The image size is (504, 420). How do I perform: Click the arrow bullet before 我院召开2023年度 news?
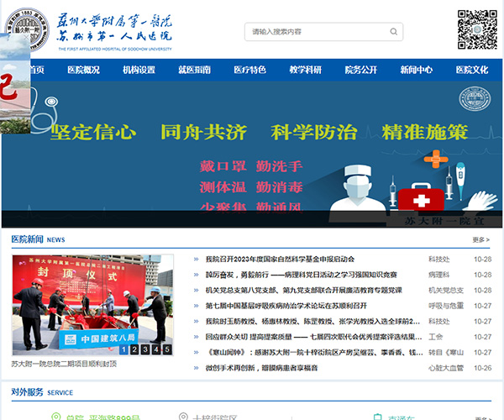pyautogui.click(x=198, y=260)
